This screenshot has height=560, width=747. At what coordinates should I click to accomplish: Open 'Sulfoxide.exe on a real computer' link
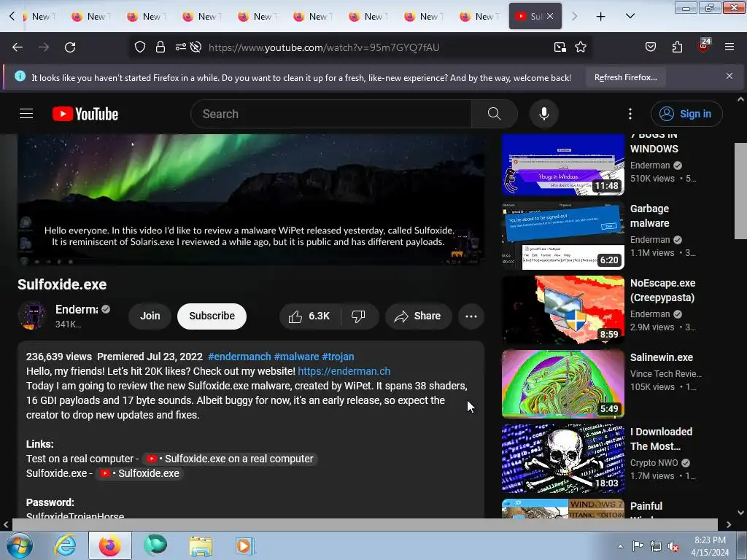tap(230, 459)
